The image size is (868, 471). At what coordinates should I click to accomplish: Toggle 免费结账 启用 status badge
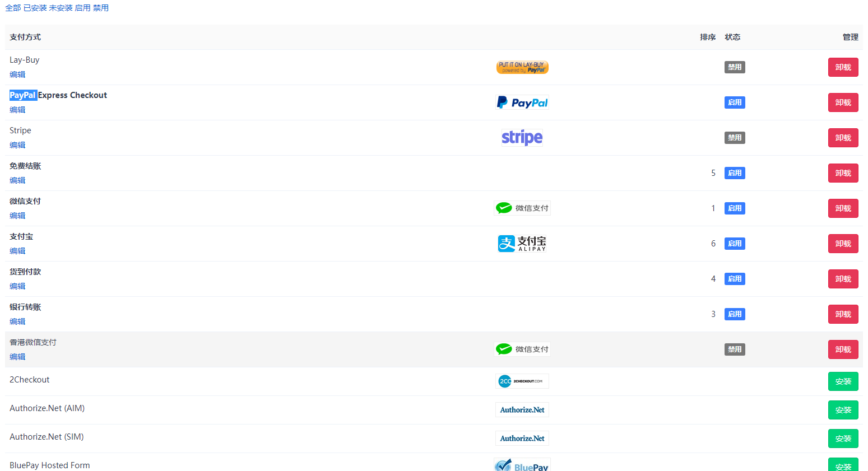[x=735, y=173]
